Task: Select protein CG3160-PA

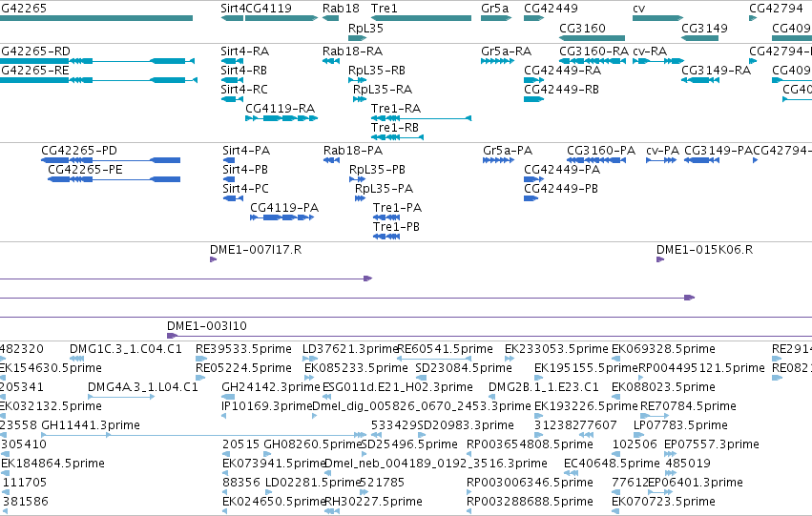Action: point(596,160)
